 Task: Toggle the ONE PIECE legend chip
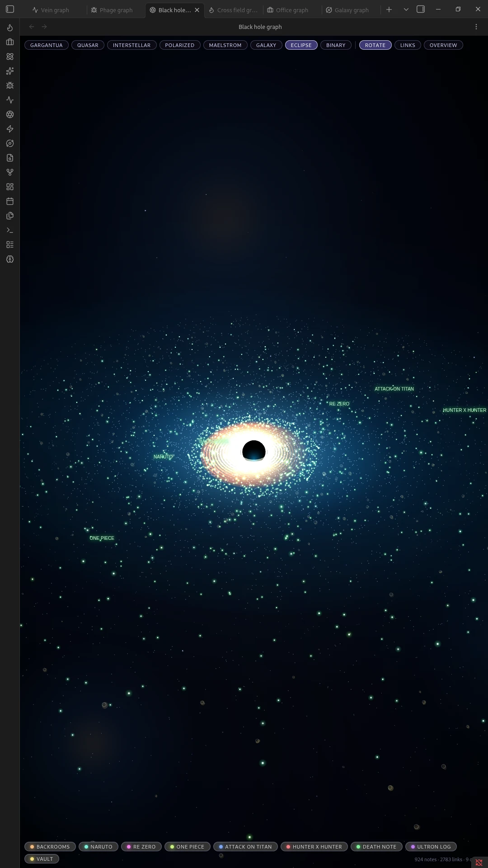pos(188,847)
